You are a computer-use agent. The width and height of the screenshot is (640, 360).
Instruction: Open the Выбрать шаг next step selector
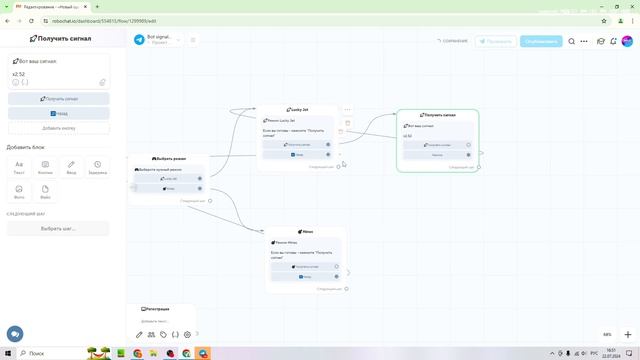pyautogui.click(x=58, y=229)
